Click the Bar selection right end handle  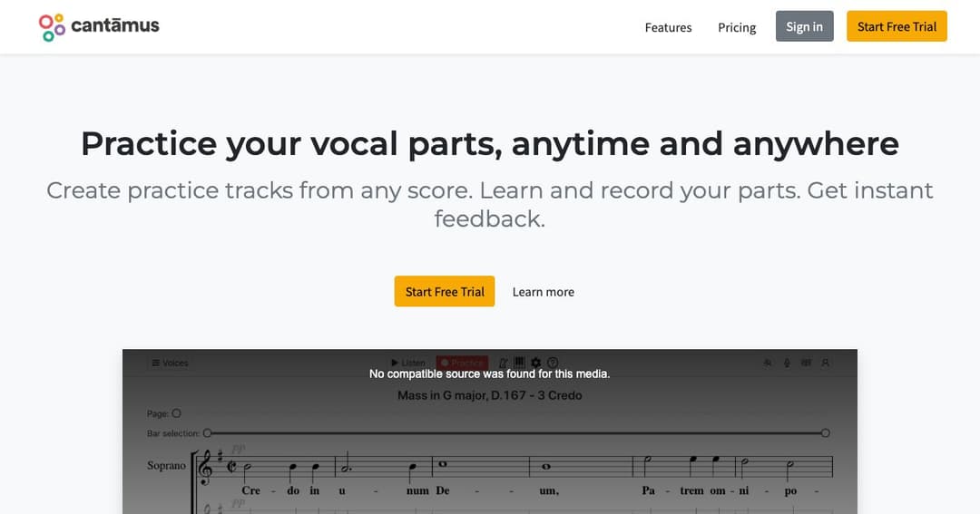[826, 432]
